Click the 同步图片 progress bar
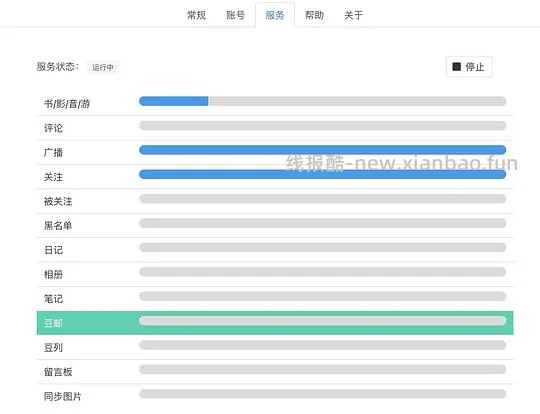Screen dimensions: 540x414 [322, 394]
